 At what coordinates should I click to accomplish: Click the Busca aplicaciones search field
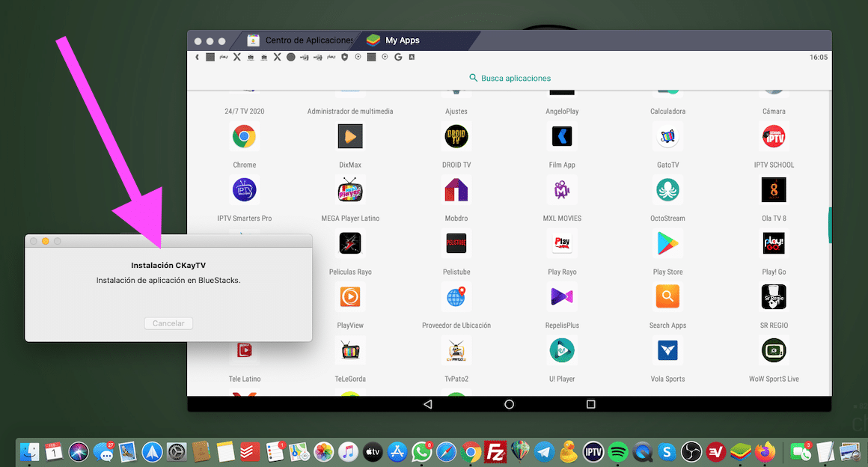[x=510, y=78]
